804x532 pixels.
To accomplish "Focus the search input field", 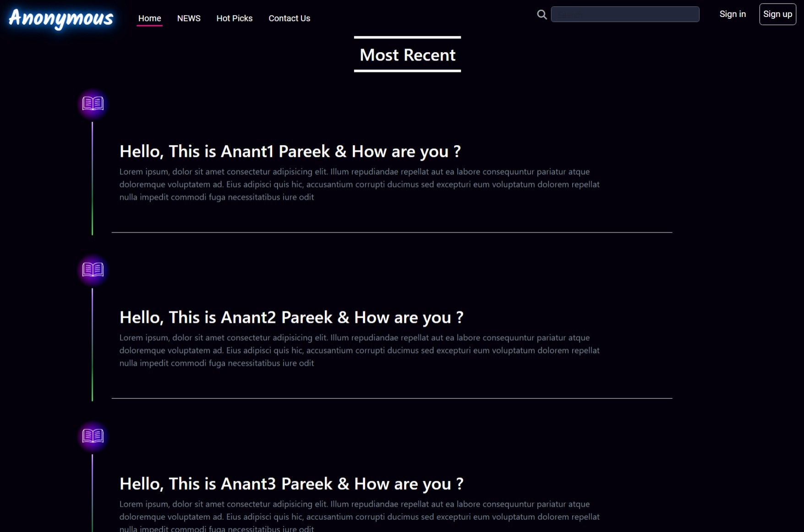I will click(x=624, y=15).
